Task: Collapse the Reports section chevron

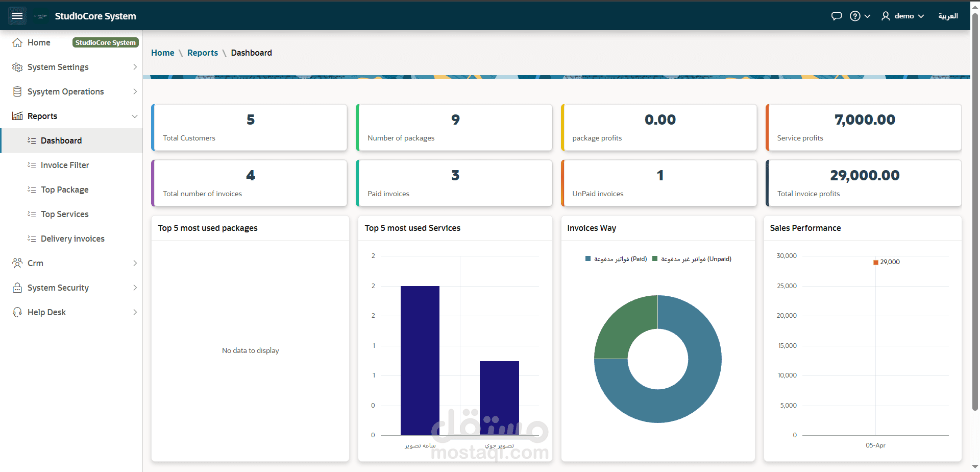Action: pos(135,116)
